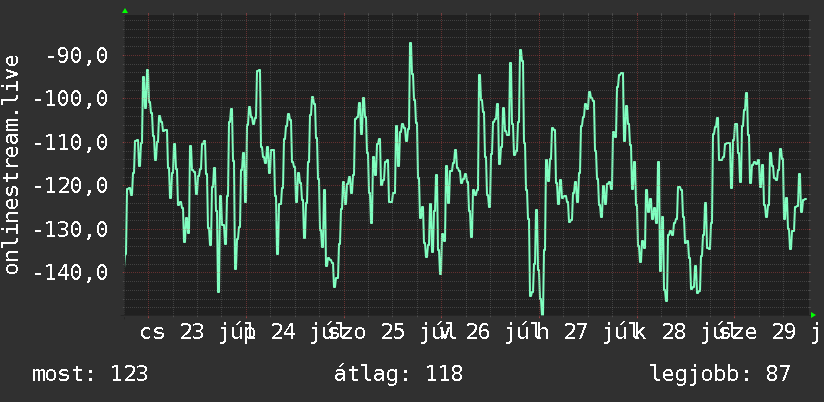Click the onlinestream.live vertical axis label
The height and width of the screenshot is (402, 824).
(x=12, y=164)
